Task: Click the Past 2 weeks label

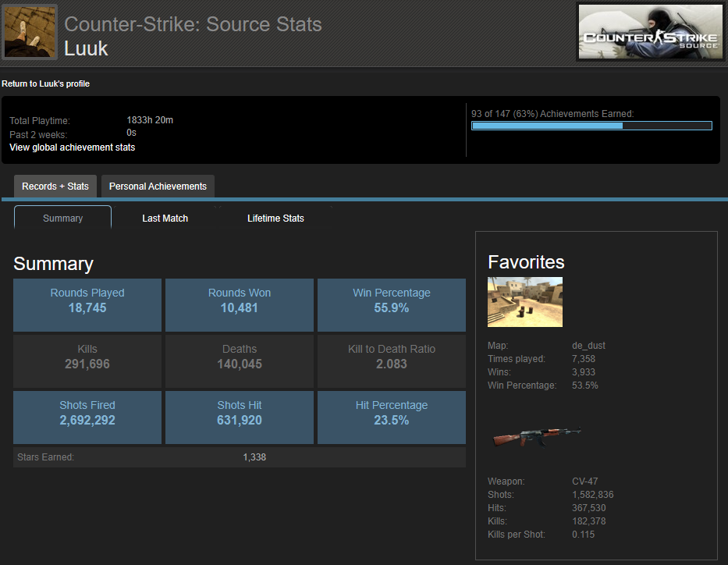Action: pos(38,135)
